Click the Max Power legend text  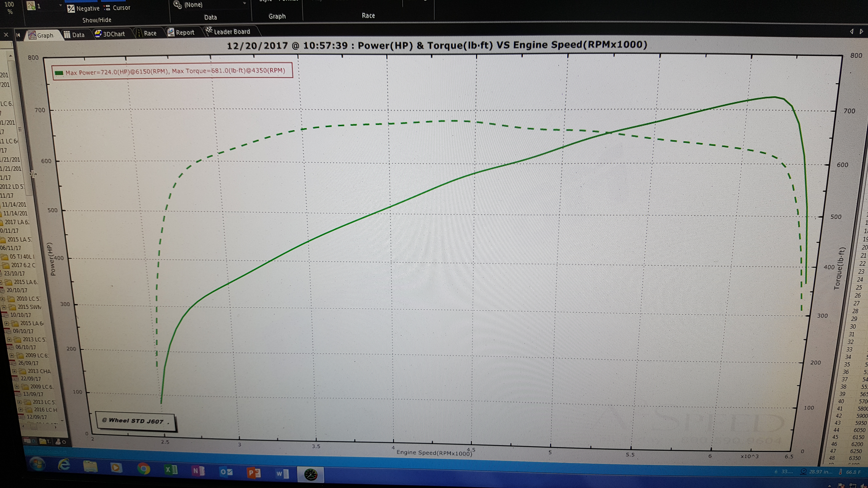point(175,71)
